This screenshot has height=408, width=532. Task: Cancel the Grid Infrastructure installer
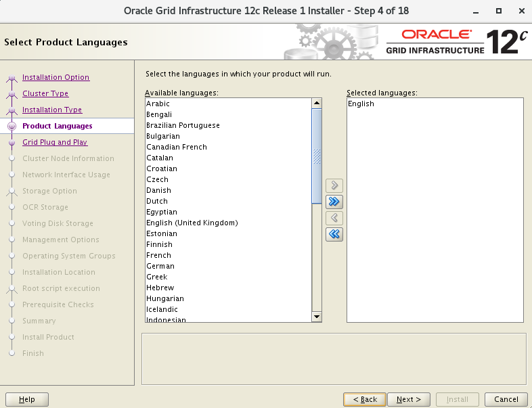506,399
